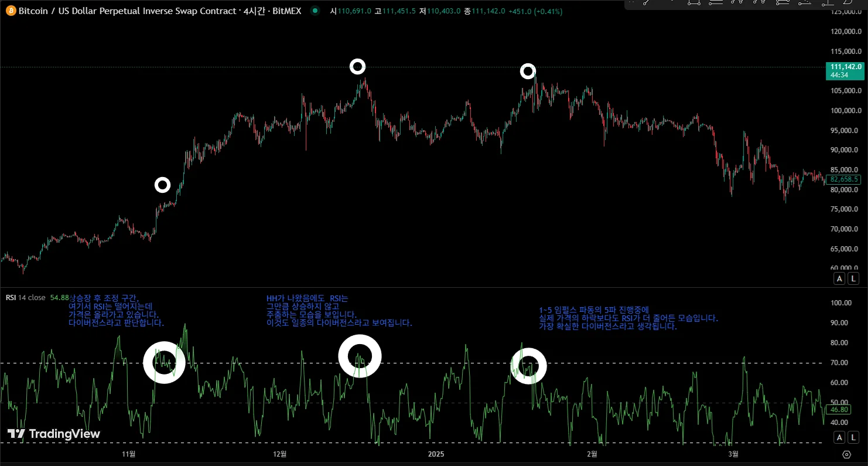Screen dimensions: 868x466
Task: Select the white circle above December peak
Action: (357, 66)
